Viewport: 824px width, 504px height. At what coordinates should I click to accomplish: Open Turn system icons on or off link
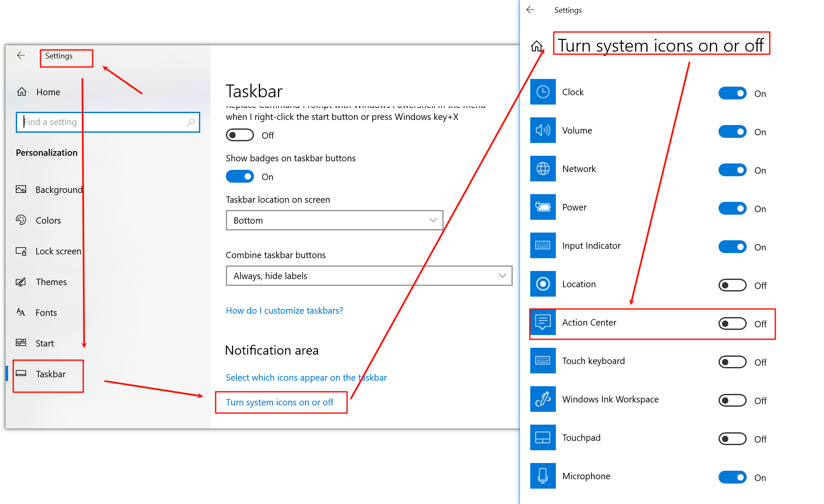tap(279, 402)
